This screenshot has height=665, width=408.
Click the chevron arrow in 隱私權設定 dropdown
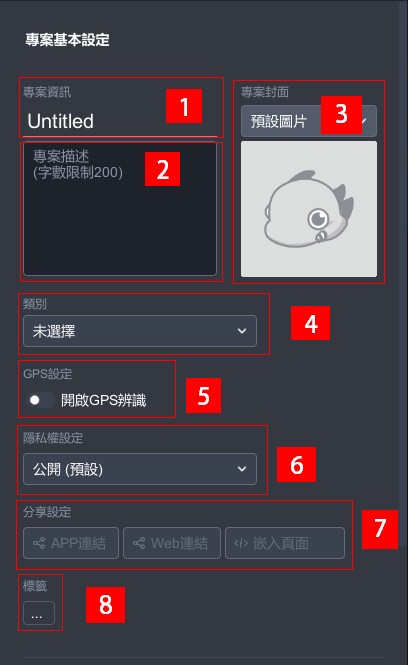242,469
